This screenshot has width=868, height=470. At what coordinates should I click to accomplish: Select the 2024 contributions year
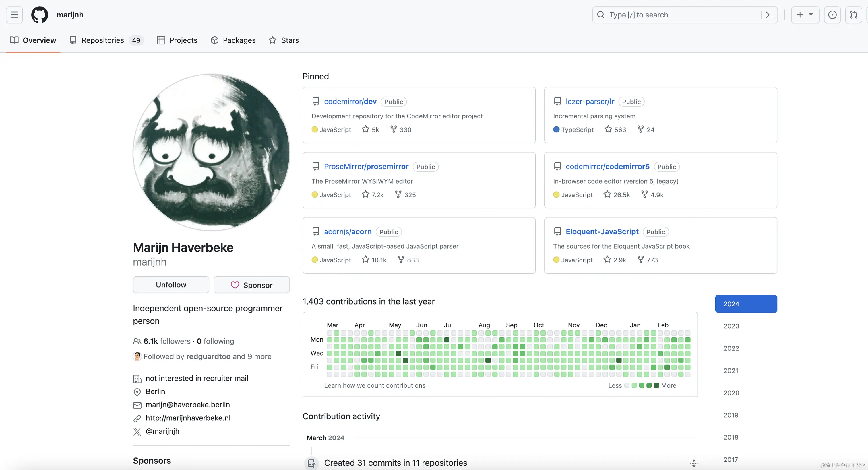(x=746, y=304)
